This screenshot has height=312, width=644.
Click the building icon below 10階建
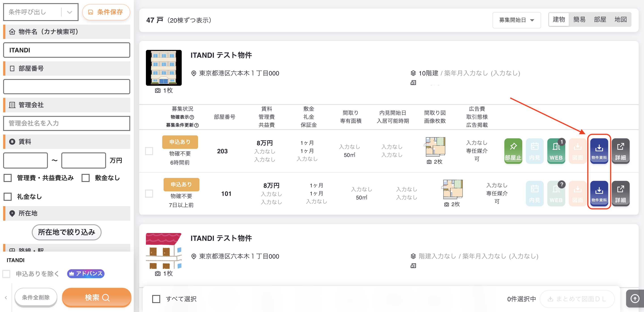(413, 83)
